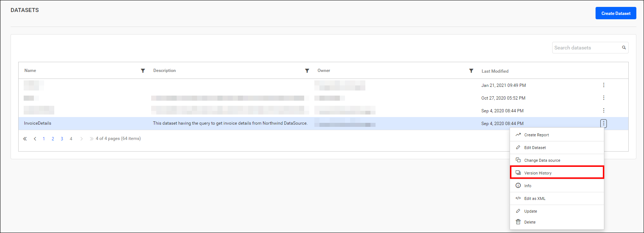Click the Change Data source copy icon
This screenshot has width=644, height=233.
coord(518,160)
